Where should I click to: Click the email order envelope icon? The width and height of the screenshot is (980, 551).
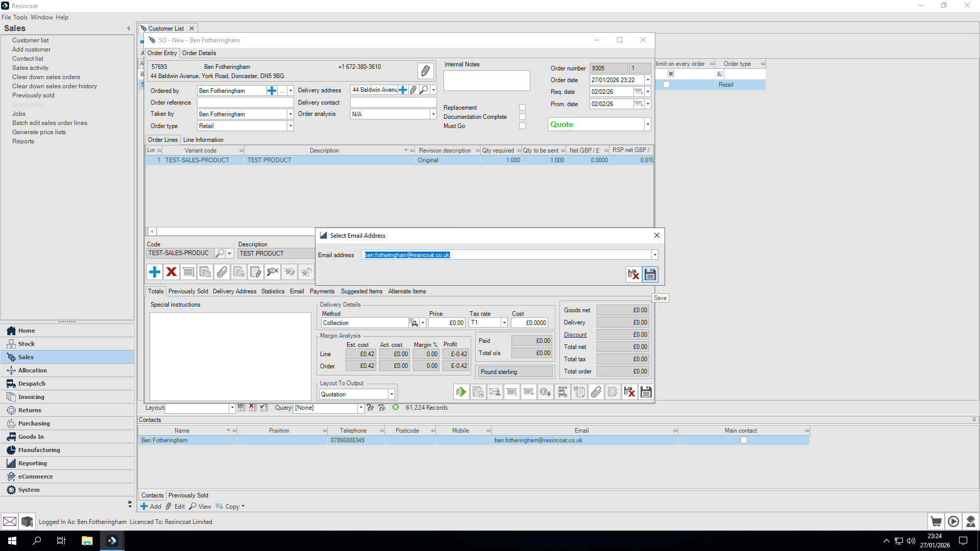[495, 392]
